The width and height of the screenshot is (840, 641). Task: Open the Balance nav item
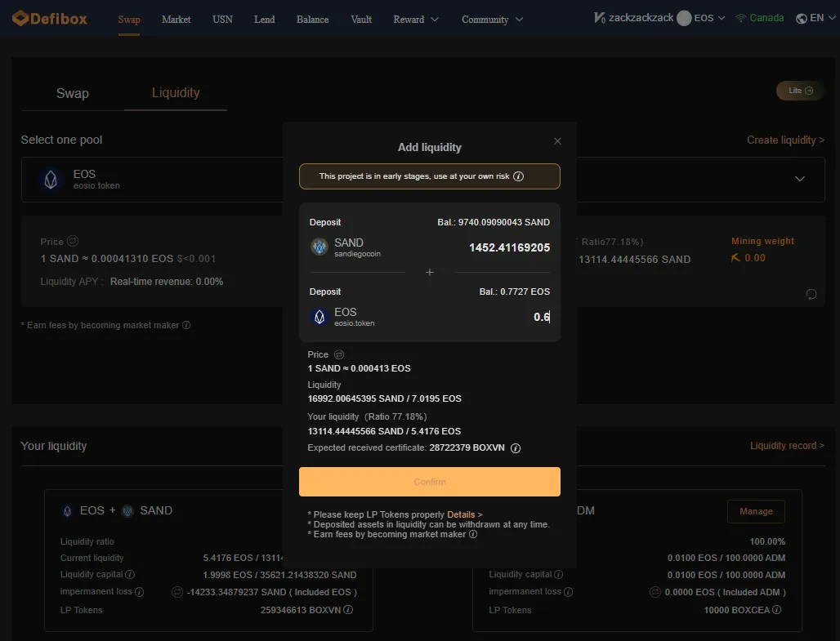tap(312, 20)
